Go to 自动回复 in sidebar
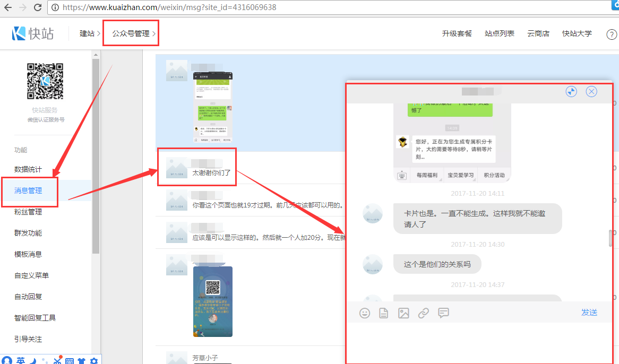This screenshot has width=619, height=364. tap(28, 297)
